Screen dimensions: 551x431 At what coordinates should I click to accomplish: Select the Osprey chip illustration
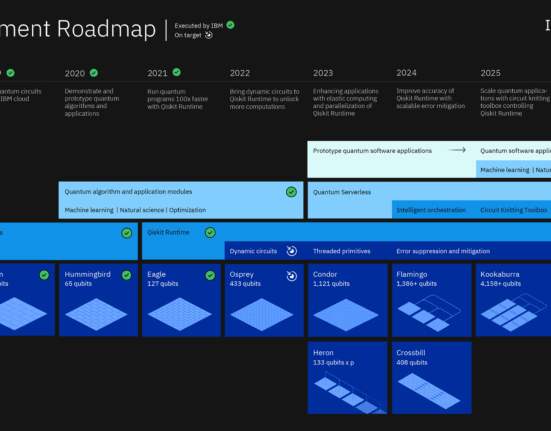coord(262,314)
